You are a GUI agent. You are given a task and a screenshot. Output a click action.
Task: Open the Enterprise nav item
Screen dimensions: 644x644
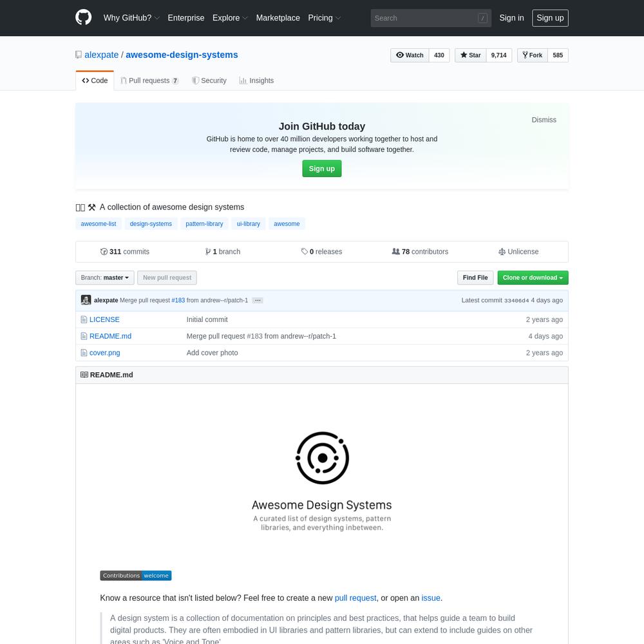point(186,17)
